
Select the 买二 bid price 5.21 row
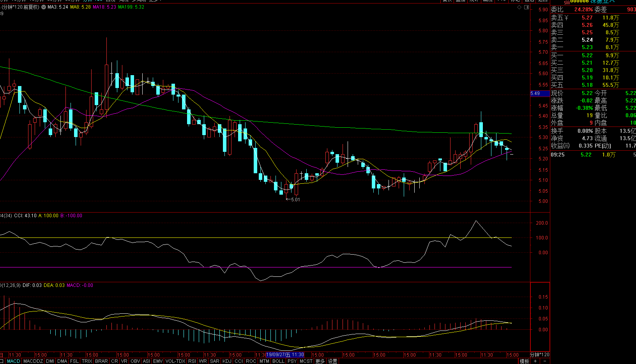coord(593,63)
